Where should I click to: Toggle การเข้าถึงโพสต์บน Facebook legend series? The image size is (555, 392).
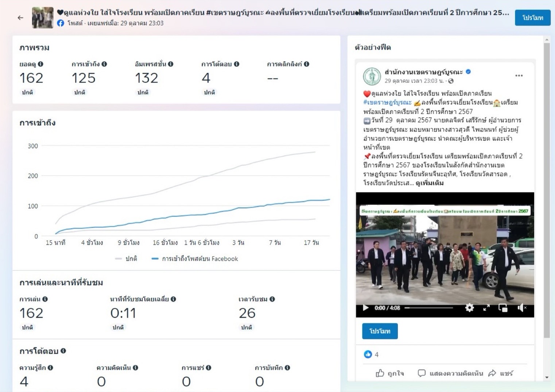(195, 259)
